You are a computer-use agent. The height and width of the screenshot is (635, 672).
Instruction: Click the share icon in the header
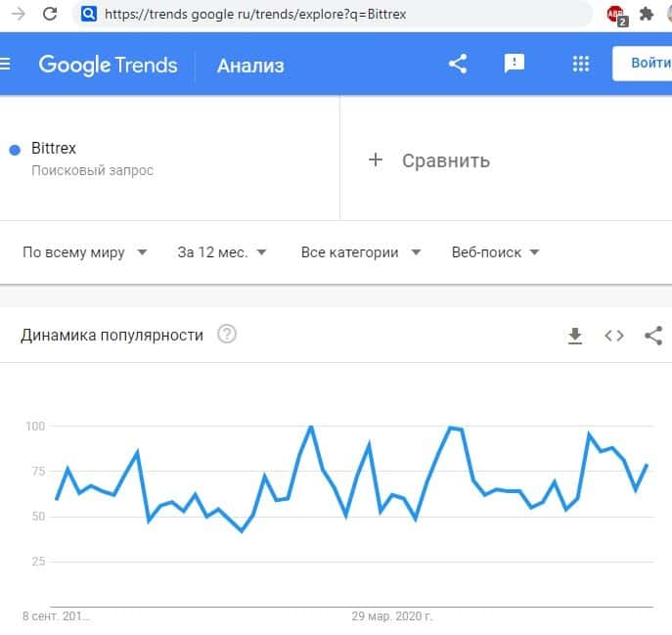457,64
